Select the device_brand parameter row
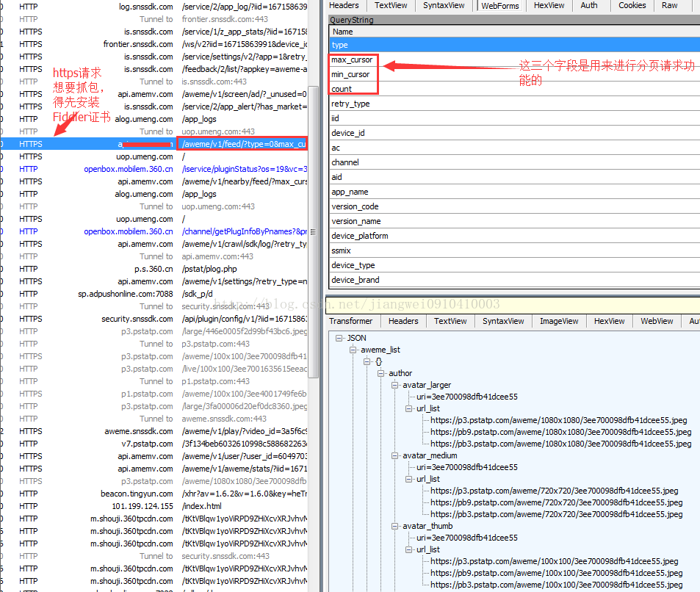 tap(515, 280)
